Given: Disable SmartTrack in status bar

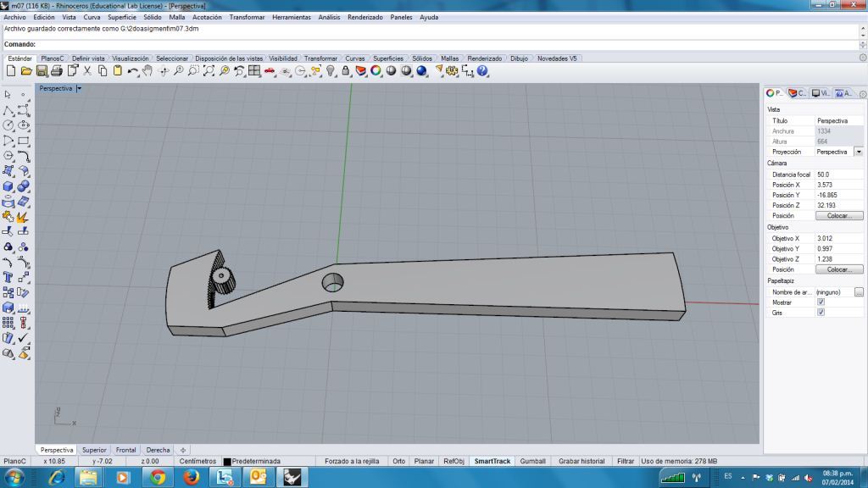Looking at the screenshot, I should click(492, 461).
